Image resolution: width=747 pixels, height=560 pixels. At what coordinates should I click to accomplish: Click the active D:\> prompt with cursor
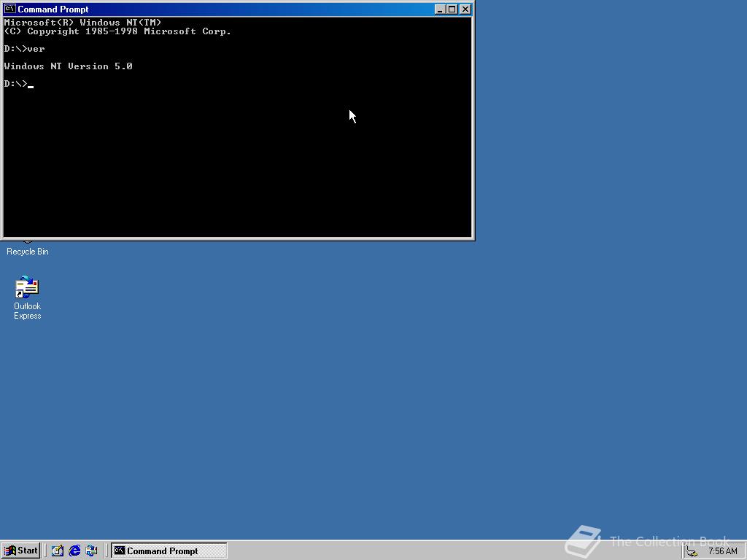click(x=18, y=84)
